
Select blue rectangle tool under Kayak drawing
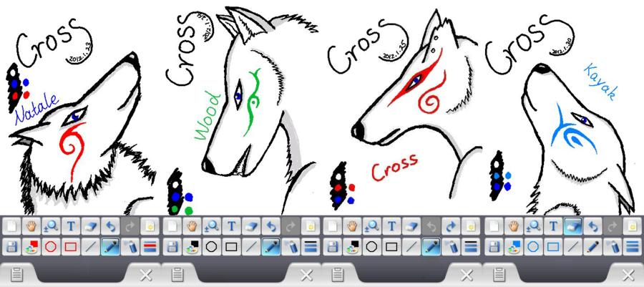553,247
